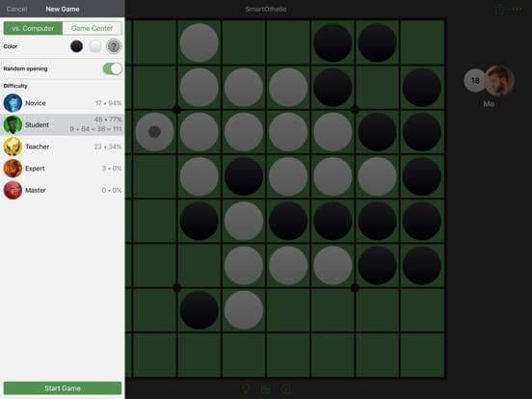Choose random question-mark disc color
Screen dimensions: 532x399
pyautogui.click(x=114, y=46)
